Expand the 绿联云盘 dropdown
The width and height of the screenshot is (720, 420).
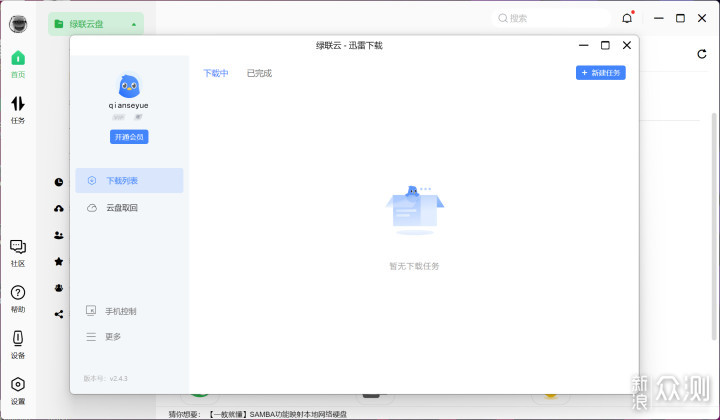click(x=96, y=24)
